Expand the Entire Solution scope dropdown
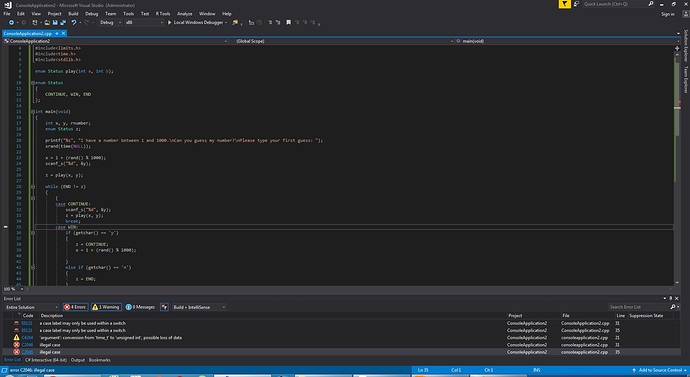Viewport: 690px width, 377px height. coord(31,307)
